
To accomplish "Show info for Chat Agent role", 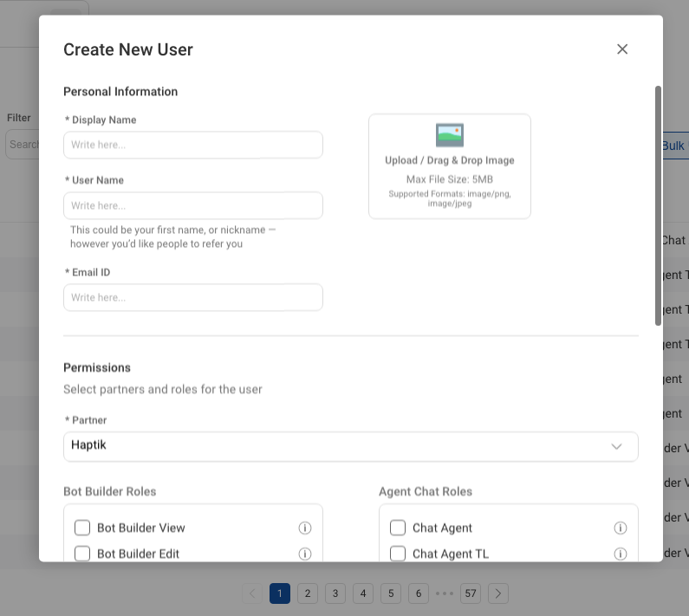I will click(620, 528).
